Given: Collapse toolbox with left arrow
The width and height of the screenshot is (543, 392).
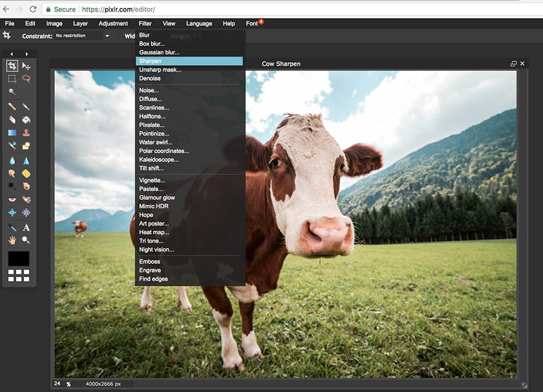Looking at the screenshot, I should tap(12, 54).
